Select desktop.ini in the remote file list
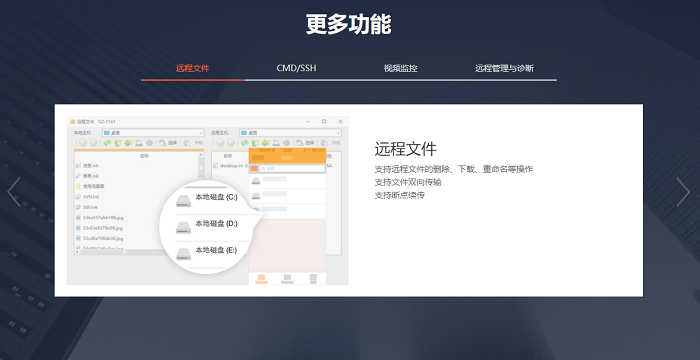 (229, 166)
